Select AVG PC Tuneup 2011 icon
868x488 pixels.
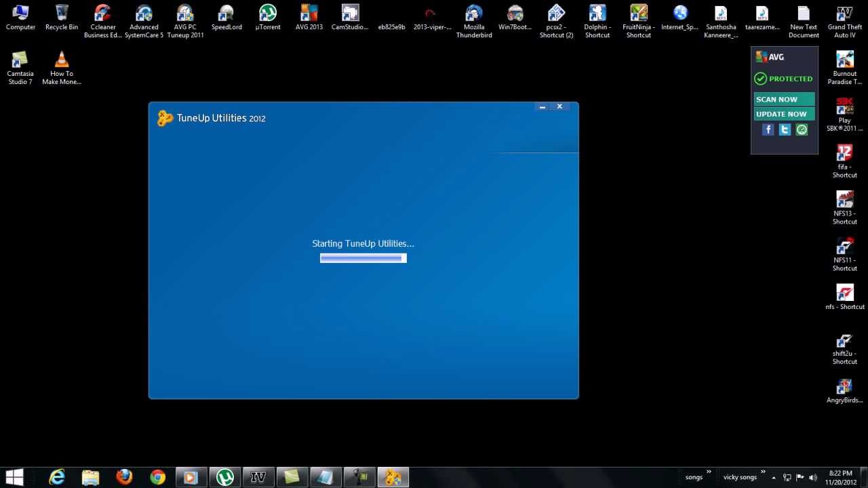click(185, 21)
